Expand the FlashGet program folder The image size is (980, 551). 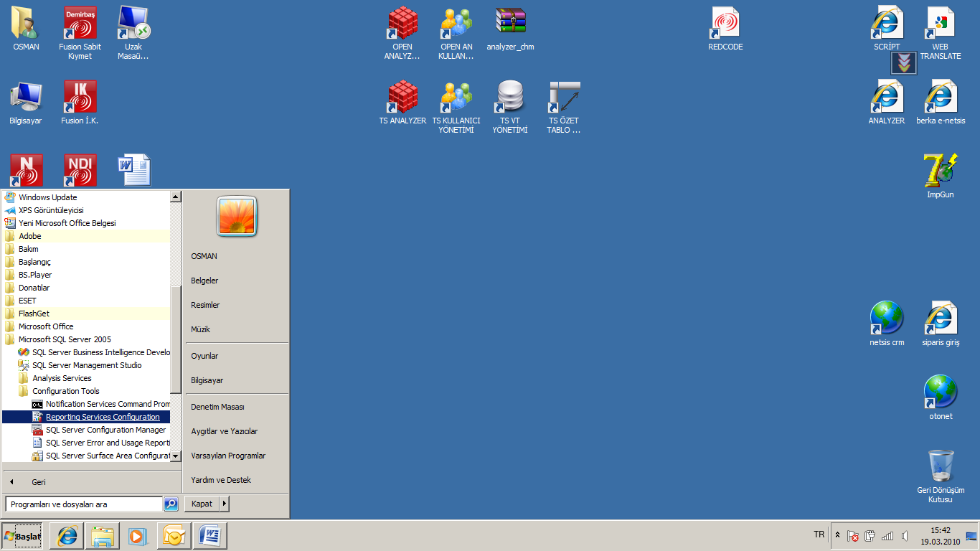click(x=86, y=314)
